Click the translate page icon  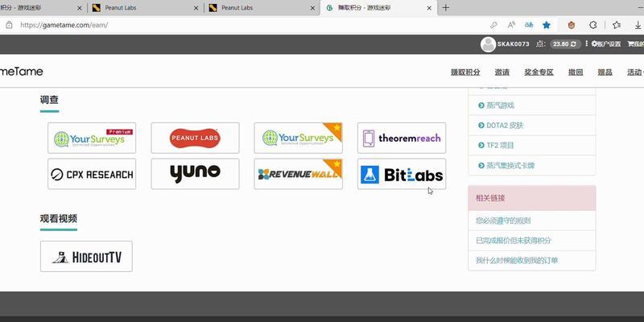point(529,25)
